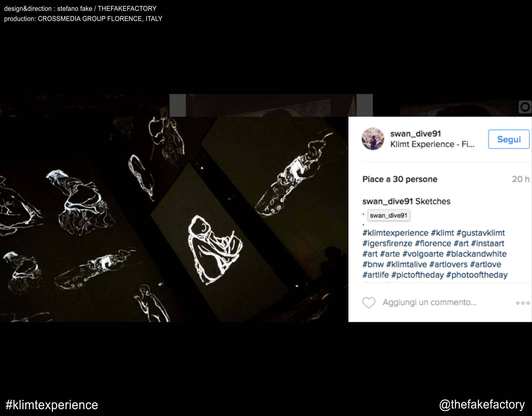532x416 pixels.
Task: Open the #photooftheday hashtag
Action: tap(477, 275)
